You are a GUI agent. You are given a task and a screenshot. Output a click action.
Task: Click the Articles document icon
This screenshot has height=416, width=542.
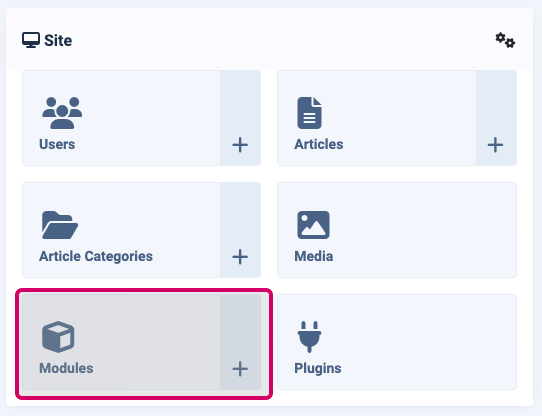tap(309, 113)
